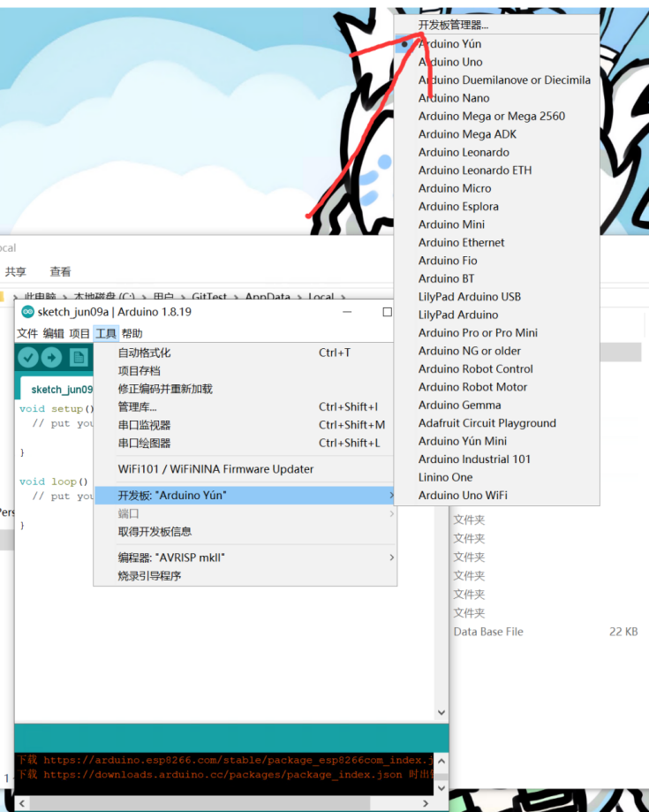This screenshot has width=649, height=812.
Task: Choose LilyPad Arduino USB
Action: pyautogui.click(x=497, y=297)
